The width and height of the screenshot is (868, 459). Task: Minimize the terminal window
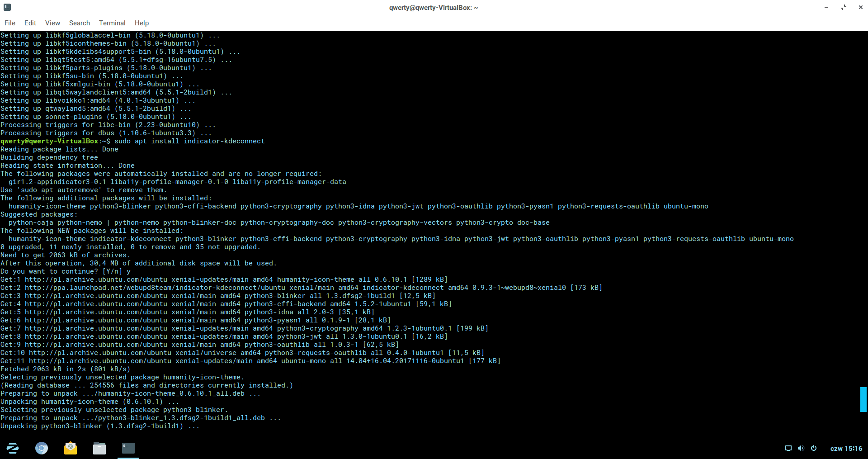click(x=826, y=7)
